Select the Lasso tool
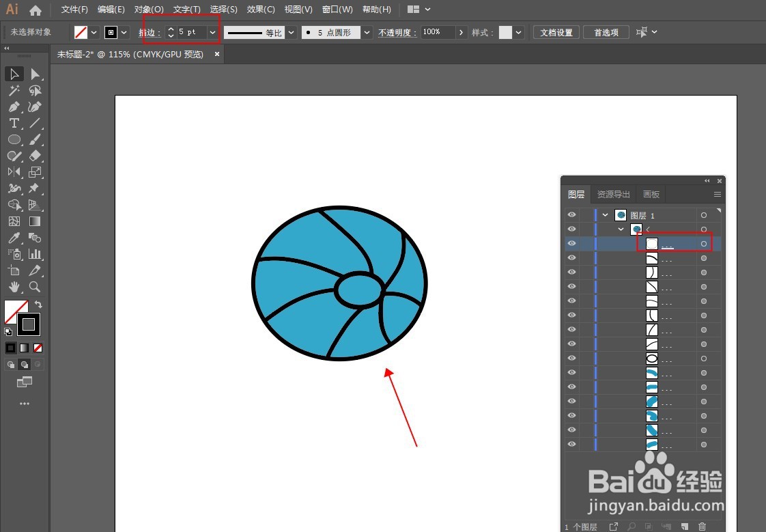Screen dimensions: 766x532 [35, 90]
